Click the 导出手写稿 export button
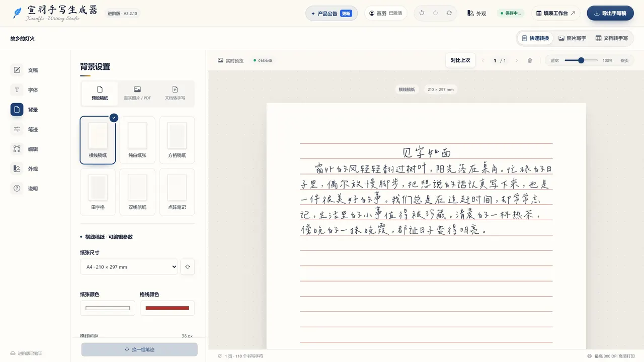The height and width of the screenshot is (362, 644). click(610, 13)
